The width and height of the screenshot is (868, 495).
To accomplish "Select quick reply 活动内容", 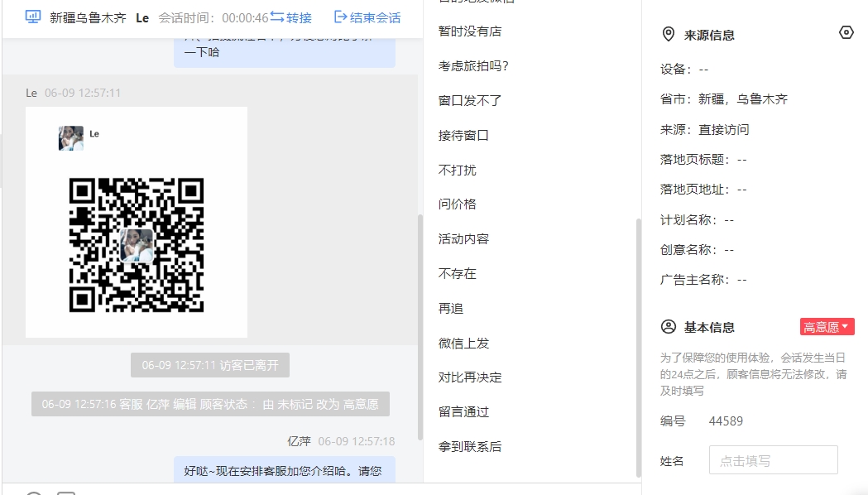I will pyautogui.click(x=463, y=239).
